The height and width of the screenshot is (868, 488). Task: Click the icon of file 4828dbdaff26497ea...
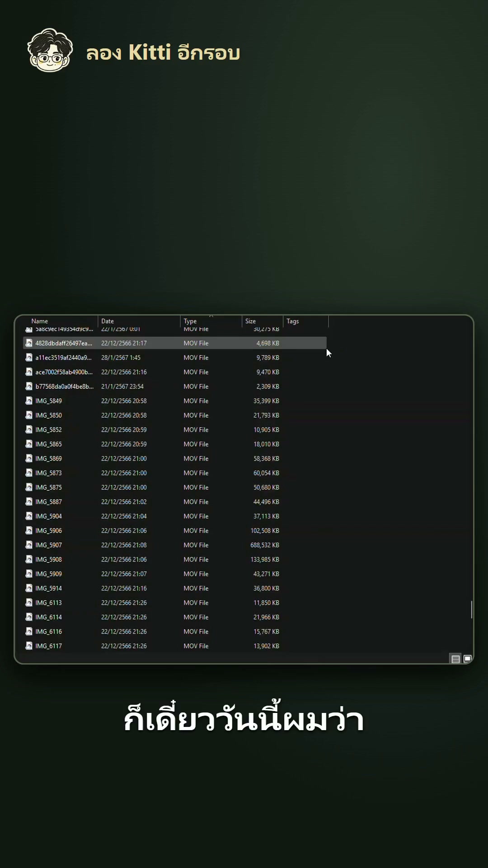(29, 343)
